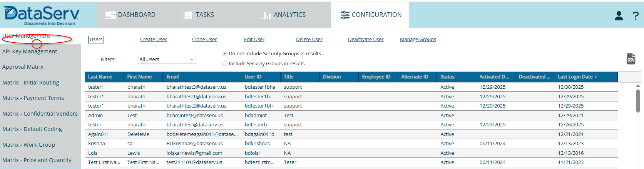Click the Deactivate User link
This screenshot has height=169, width=644.
click(x=366, y=40)
